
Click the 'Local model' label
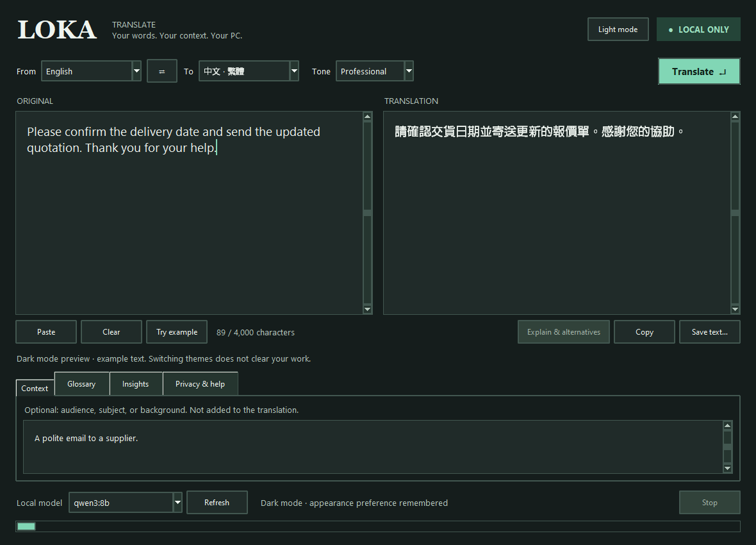[x=40, y=503]
